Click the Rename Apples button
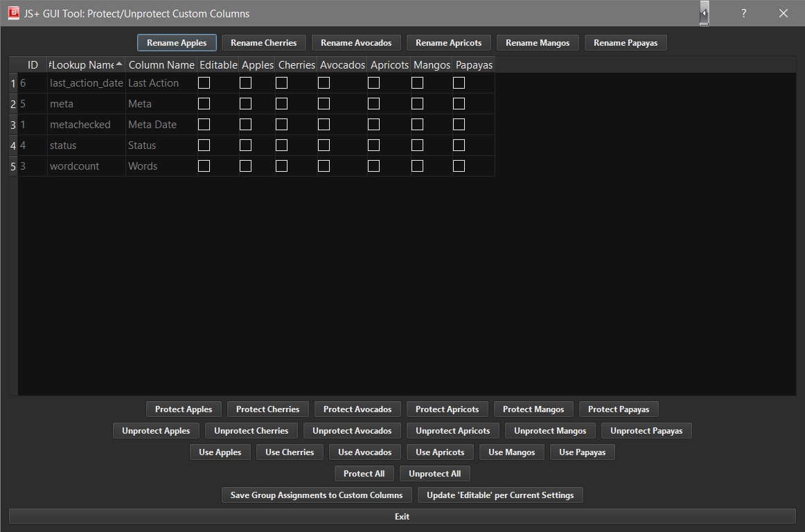 click(x=177, y=43)
